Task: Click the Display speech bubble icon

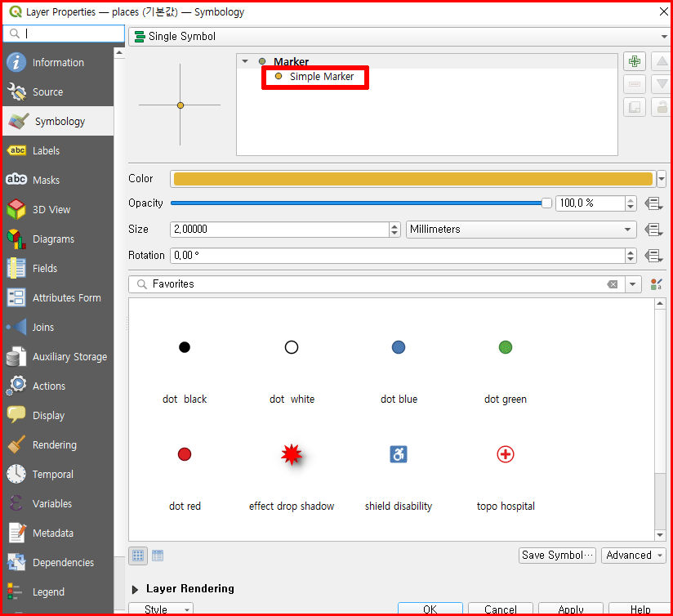Action: [16, 415]
